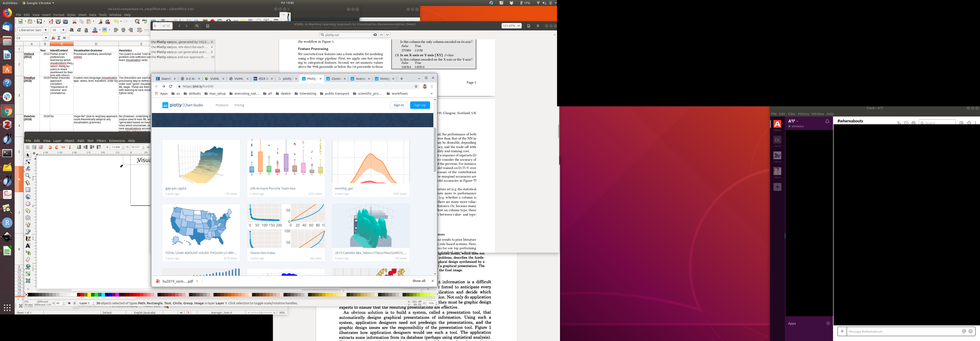The width and height of the screenshot is (980, 341).
Task: Click the Calc Export as PDF icon
Action: pos(51,22)
